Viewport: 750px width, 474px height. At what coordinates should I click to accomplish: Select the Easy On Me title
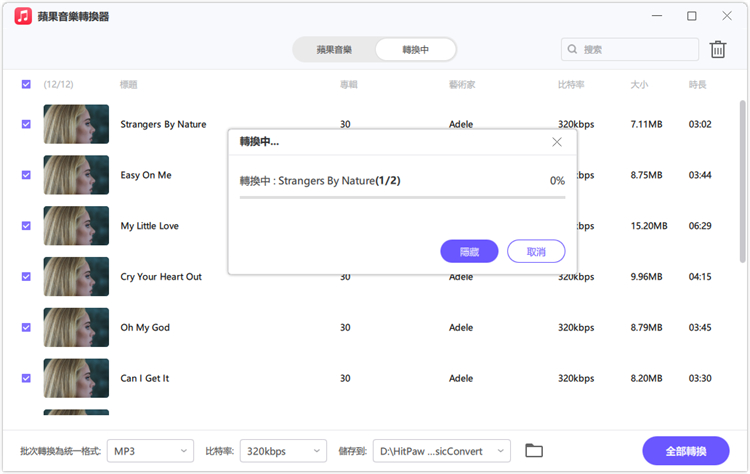click(146, 175)
